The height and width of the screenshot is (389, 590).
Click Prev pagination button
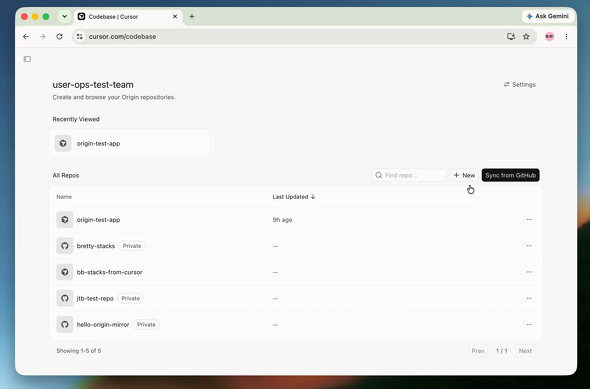[x=478, y=351]
